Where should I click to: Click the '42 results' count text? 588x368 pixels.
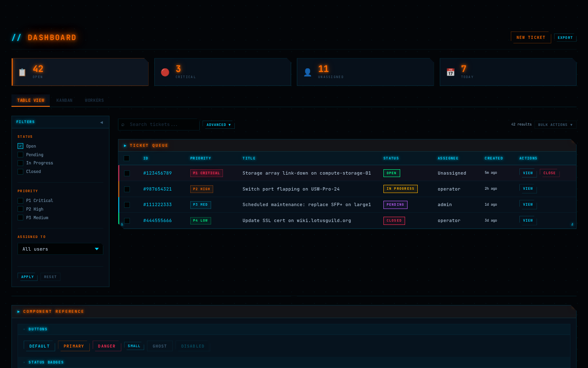[x=521, y=125]
